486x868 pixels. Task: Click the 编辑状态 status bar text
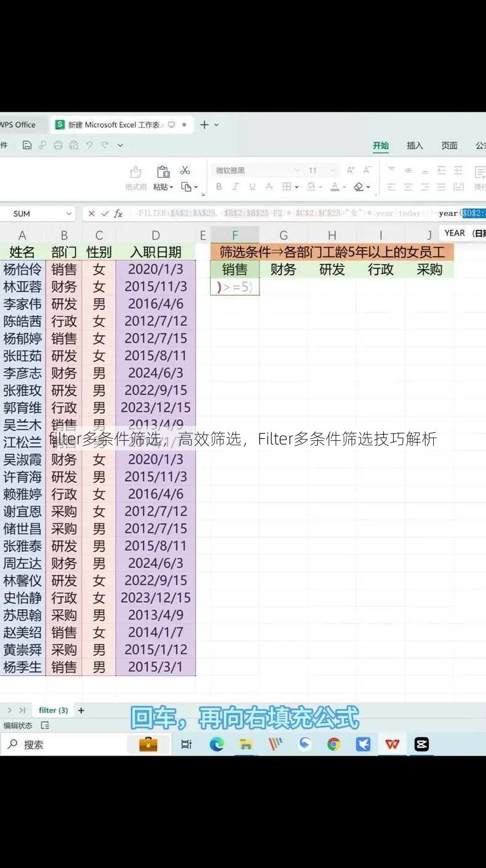[x=18, y=725]
